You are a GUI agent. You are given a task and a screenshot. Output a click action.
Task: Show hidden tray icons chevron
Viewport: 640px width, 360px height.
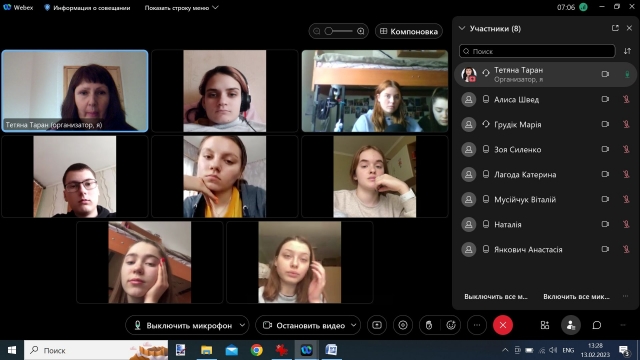[x=505, y=350]
